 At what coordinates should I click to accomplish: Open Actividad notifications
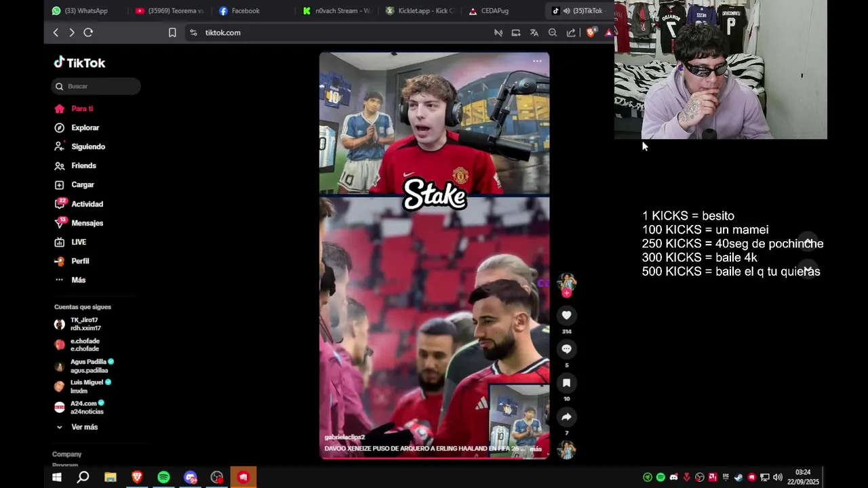79,204
